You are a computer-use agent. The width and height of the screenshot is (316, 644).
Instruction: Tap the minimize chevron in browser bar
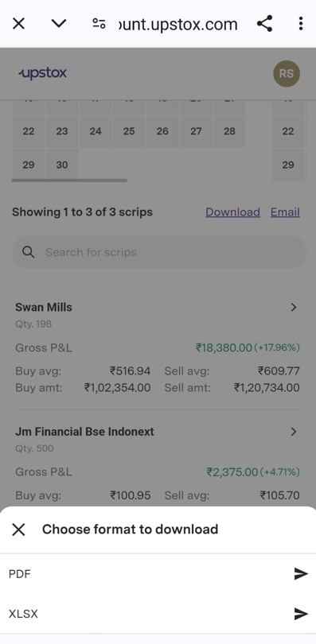point(59,23)
